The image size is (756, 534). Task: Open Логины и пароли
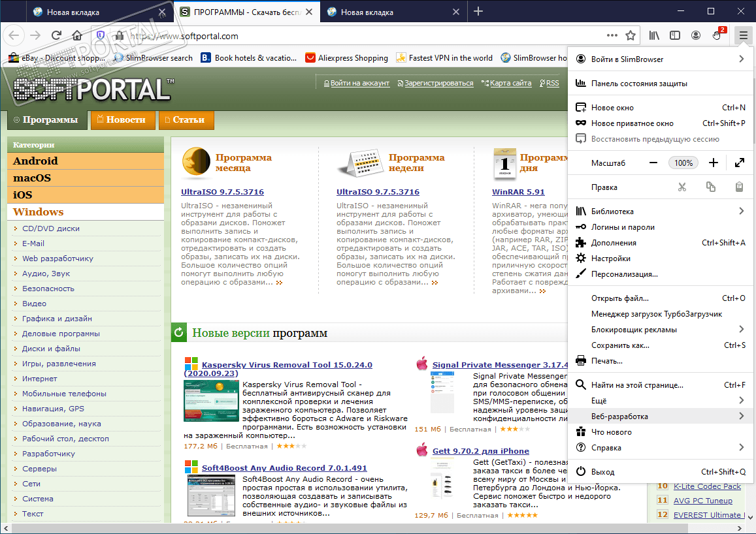(x=660, y=227)
